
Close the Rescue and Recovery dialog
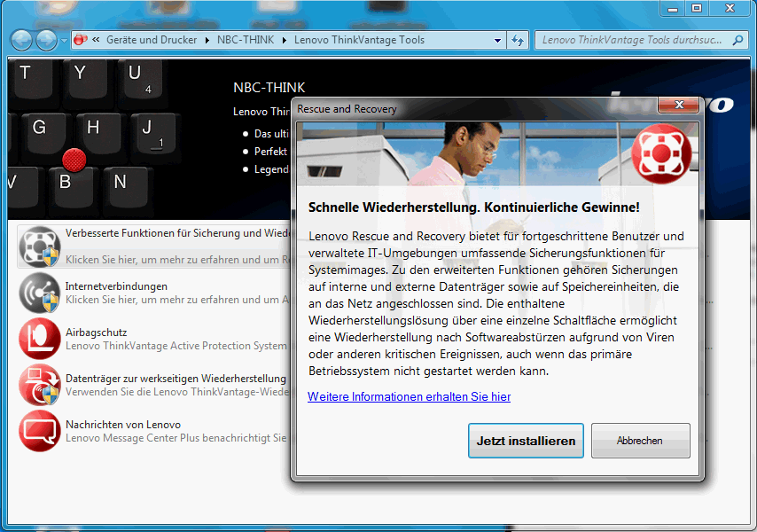[x=679, y=105]
